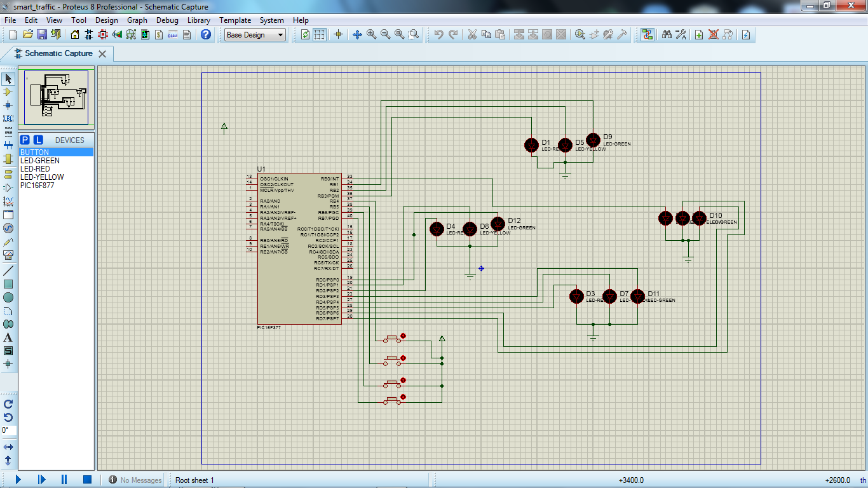
Task: Select the Component mode tool
Action: [x=8, y=91]
